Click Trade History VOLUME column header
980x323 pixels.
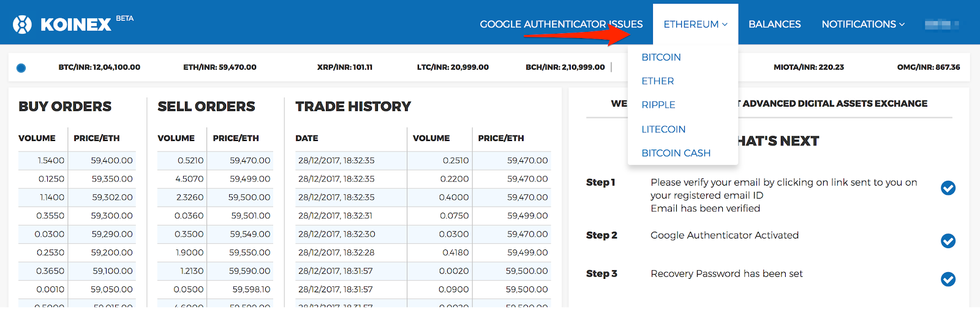coord(431,139)
